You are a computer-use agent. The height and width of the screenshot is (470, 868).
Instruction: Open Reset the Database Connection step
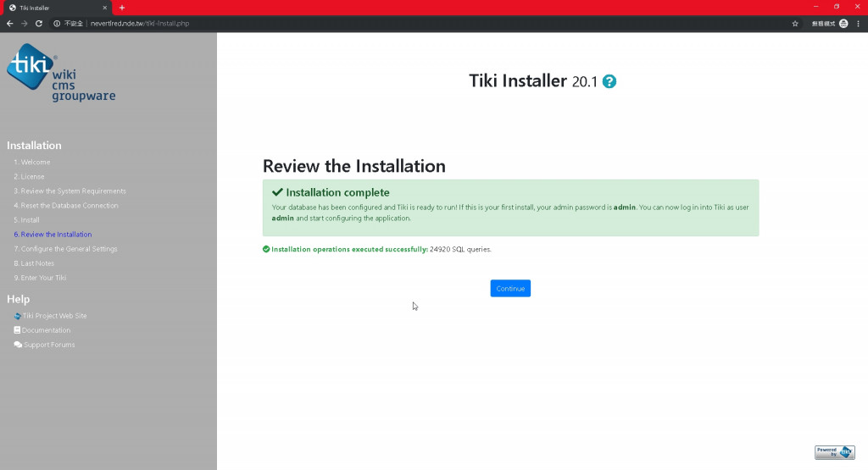[x=66, y=205]
